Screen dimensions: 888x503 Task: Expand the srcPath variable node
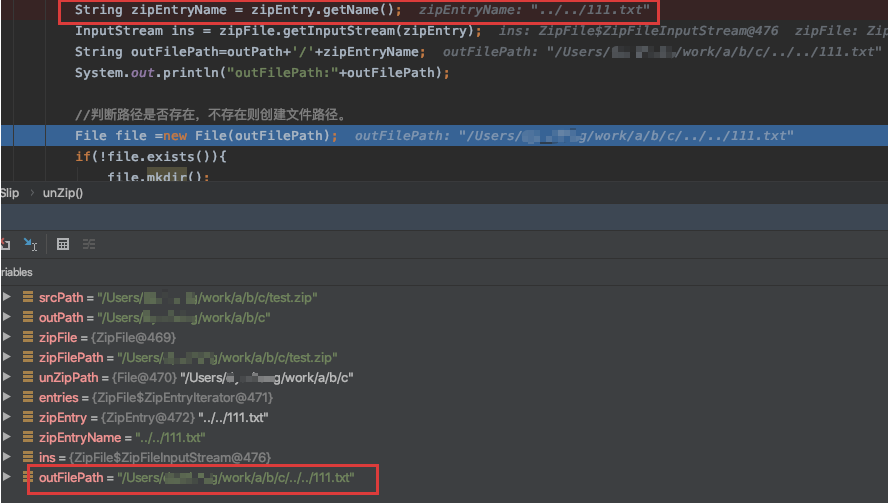coord(7,297)
